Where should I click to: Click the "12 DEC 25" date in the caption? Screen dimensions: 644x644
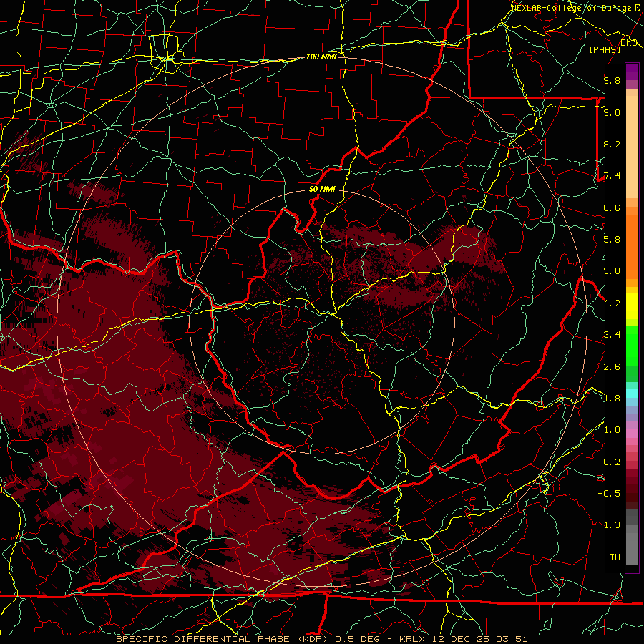coord(461,639)
